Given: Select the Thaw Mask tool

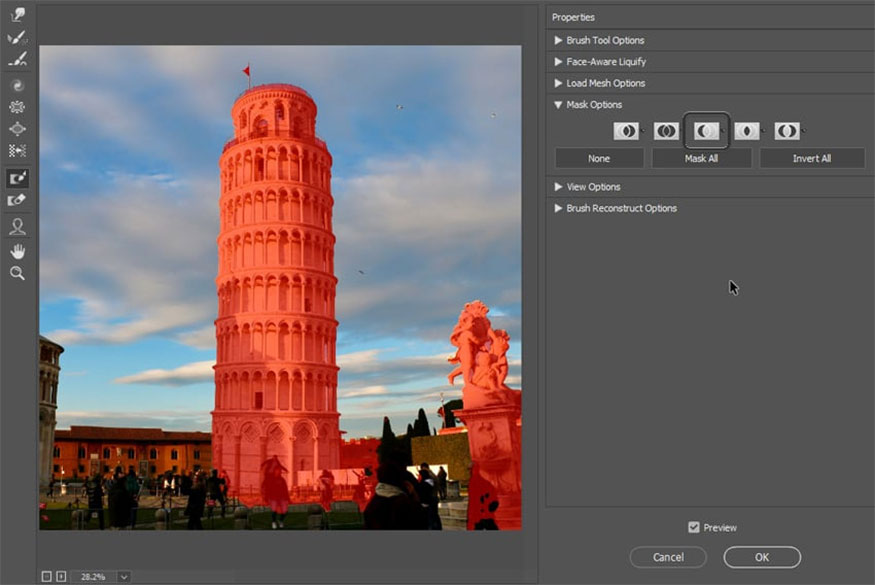Looking at the screenshot, I should click(17, 200).
